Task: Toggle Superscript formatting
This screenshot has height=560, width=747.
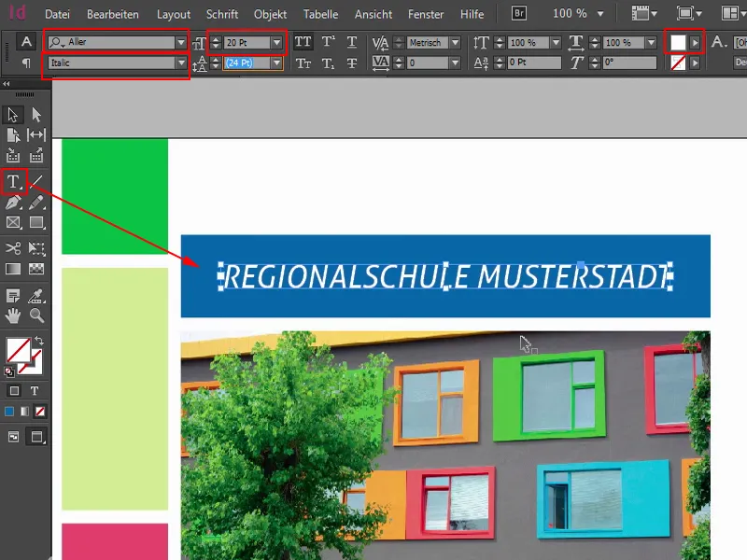Action: tap(328, 42)
